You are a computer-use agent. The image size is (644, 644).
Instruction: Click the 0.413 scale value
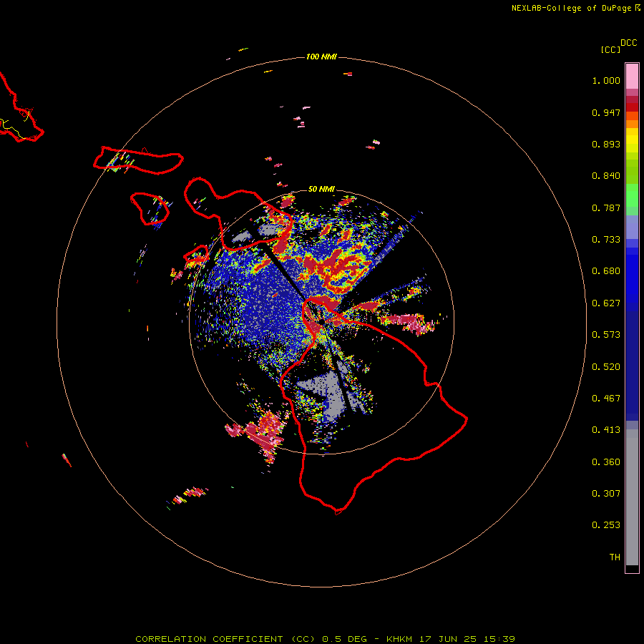tap(606, 430)
